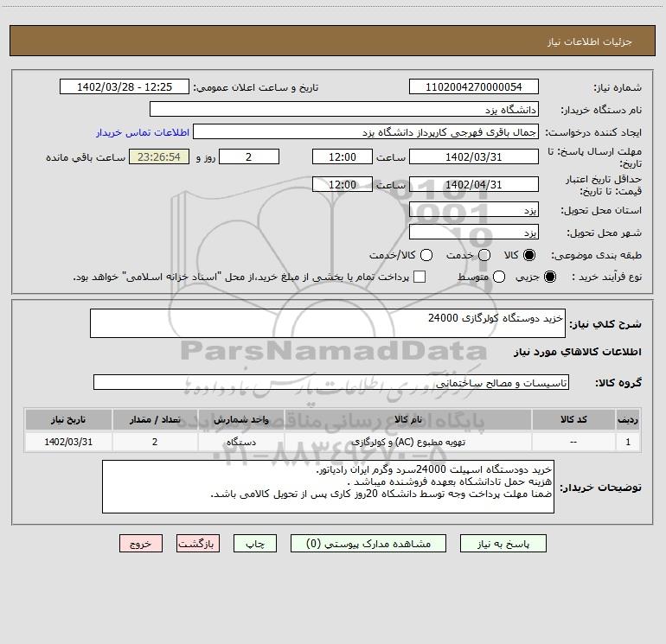Click the row number cell 1
666x644 pixels.
tap(628, 442)
